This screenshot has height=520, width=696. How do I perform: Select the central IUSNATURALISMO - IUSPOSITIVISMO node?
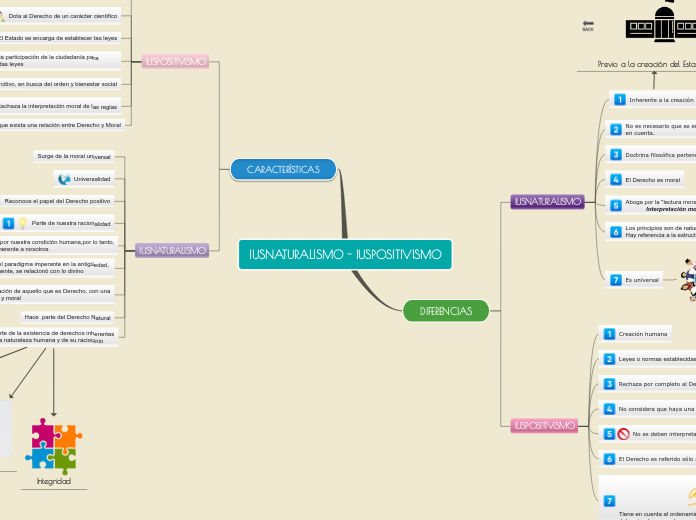345,254
